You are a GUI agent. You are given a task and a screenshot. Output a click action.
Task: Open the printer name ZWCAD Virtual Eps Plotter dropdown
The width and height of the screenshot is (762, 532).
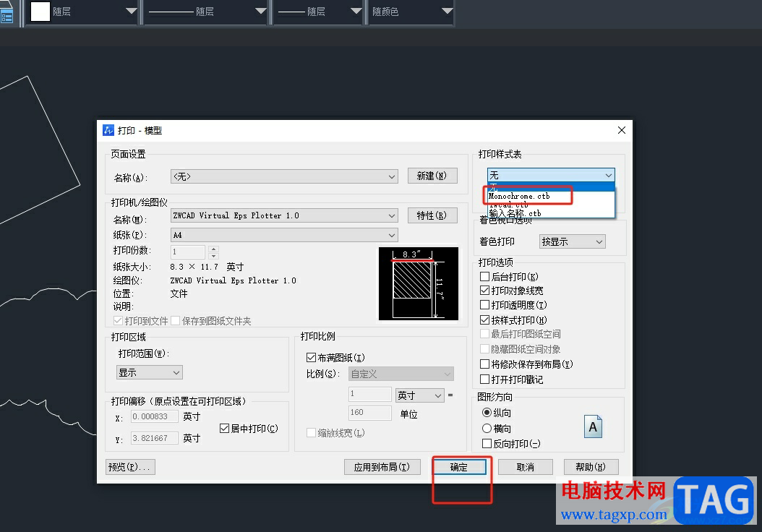click(284, 215)
